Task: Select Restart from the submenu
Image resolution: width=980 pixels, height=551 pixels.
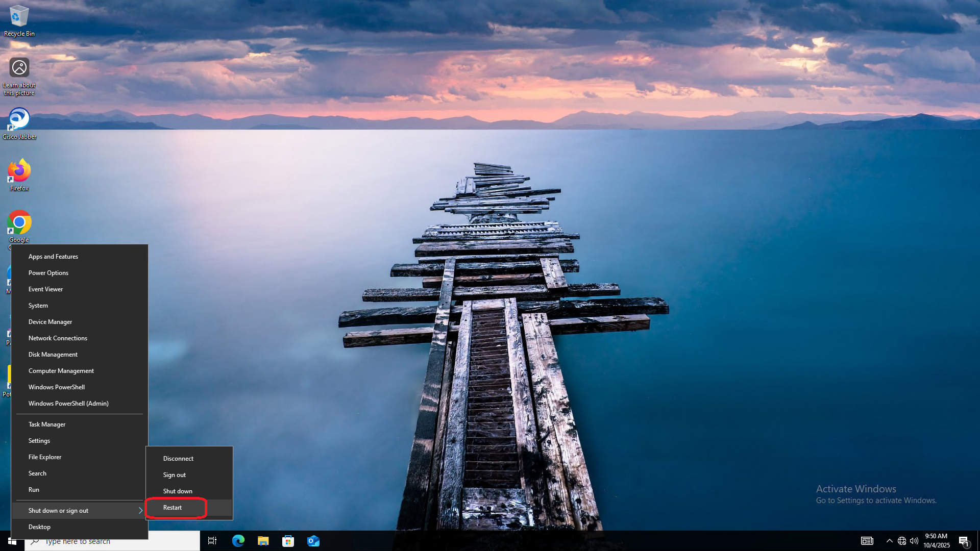Action: pyautogui.click(x=173, y=508)
